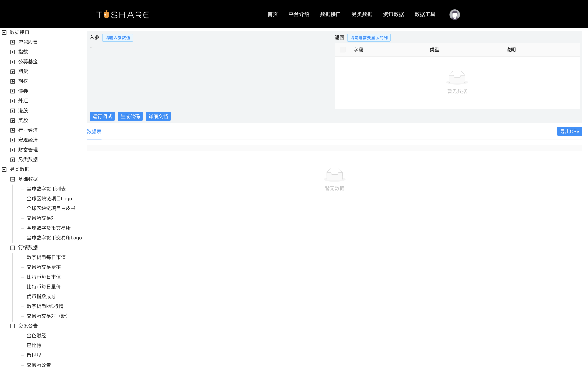
Task: Expand the 宏观经济 category
Action: point(12,140)
